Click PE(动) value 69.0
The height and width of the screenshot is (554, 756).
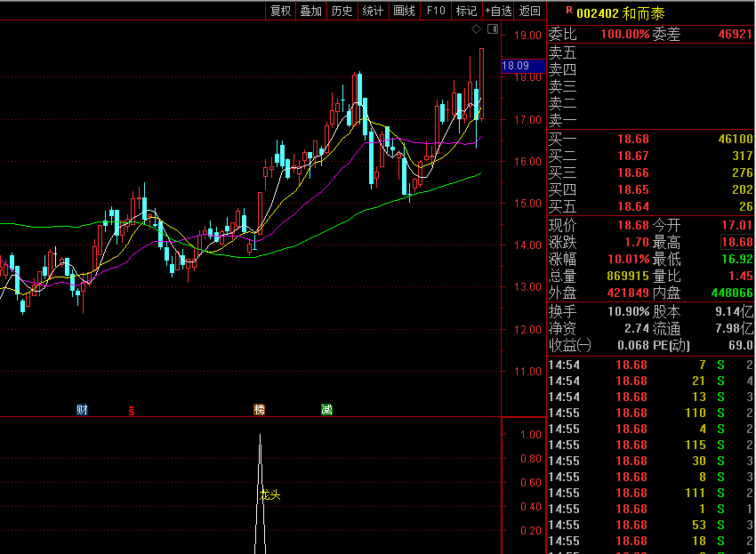tap(741, 346)
